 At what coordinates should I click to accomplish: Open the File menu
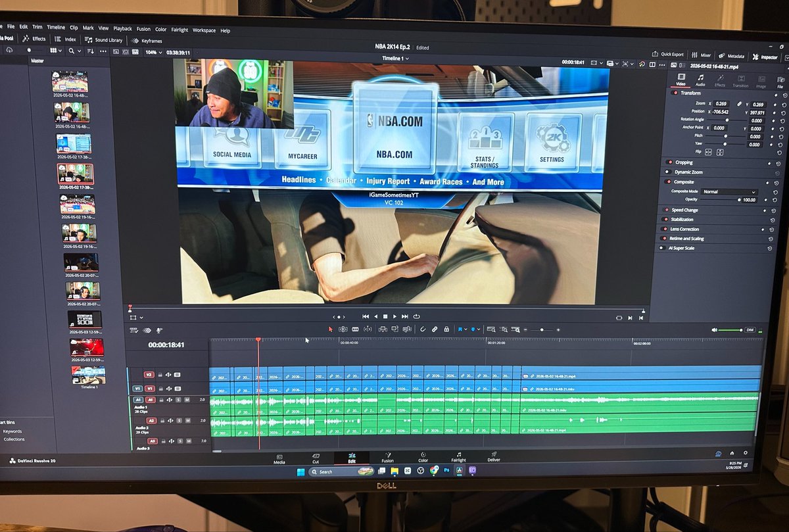click(10, 26)
